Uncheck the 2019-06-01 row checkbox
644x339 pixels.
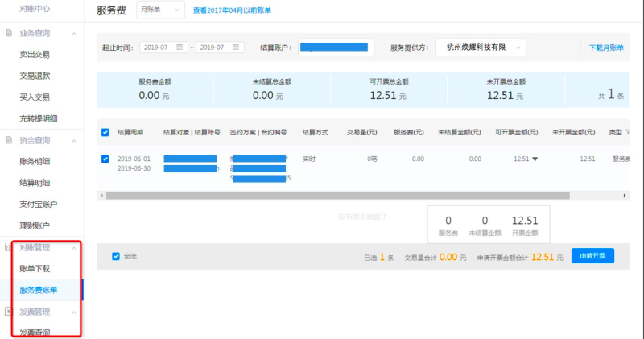click(105, 159)
